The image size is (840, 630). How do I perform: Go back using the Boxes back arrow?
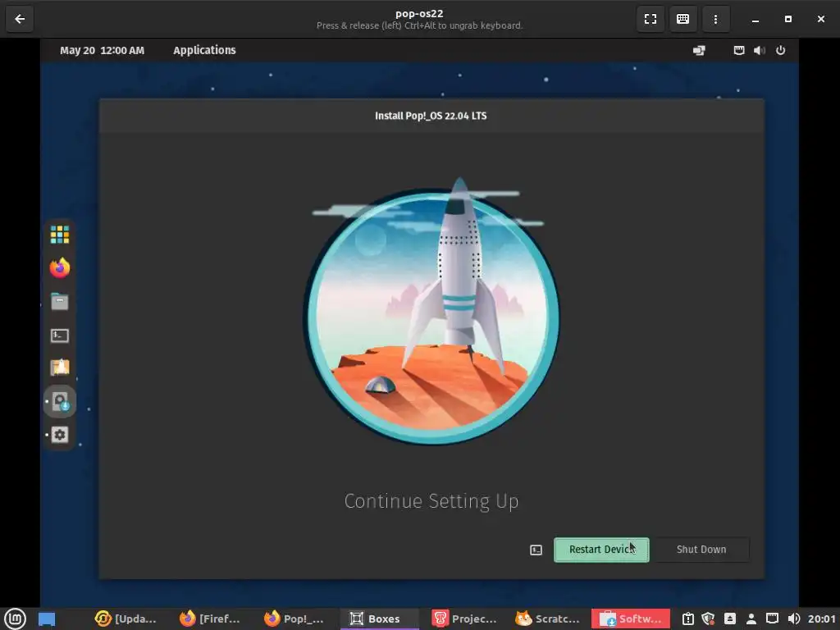[x=20, y=19]
